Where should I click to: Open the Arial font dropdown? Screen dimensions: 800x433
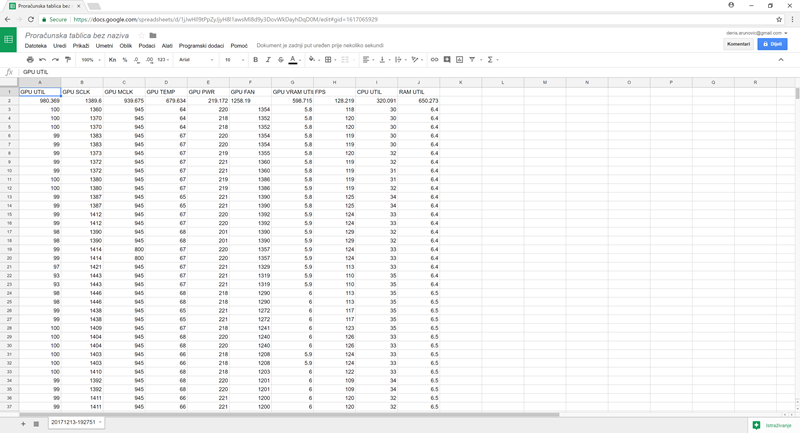pyautogui.click(x=196, y=60)
